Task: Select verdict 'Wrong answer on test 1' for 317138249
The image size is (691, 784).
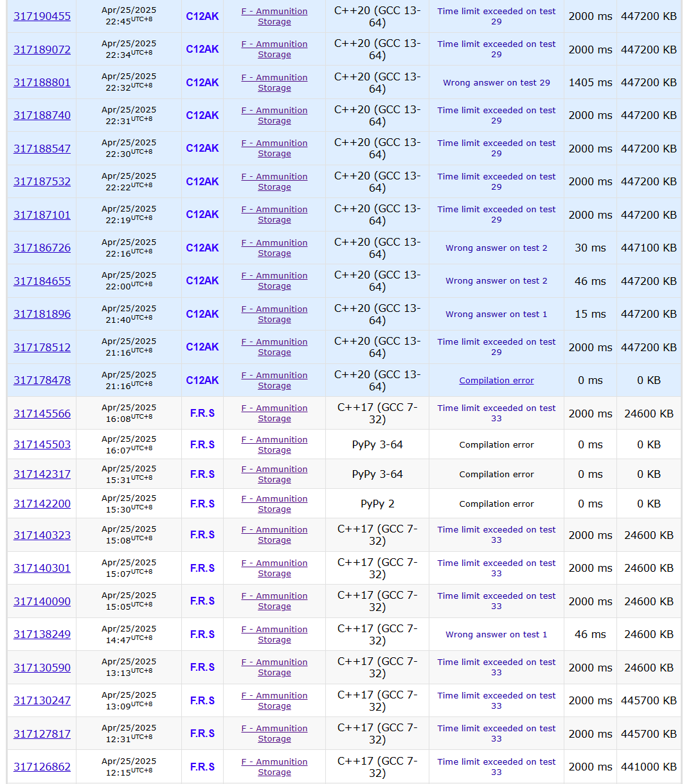Action: (x=496, y=634)
